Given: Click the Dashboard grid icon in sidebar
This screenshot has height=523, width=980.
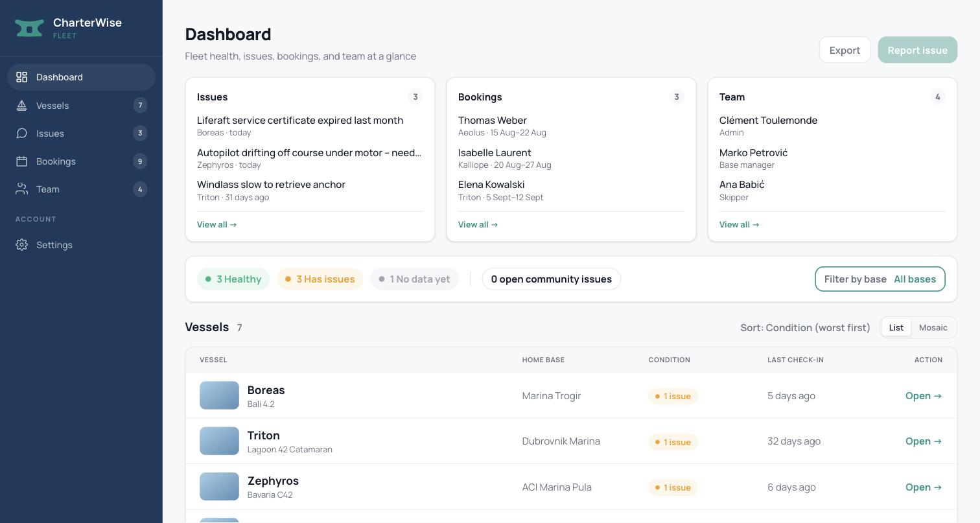Looking at the screenshot, I should pos(21,77).
